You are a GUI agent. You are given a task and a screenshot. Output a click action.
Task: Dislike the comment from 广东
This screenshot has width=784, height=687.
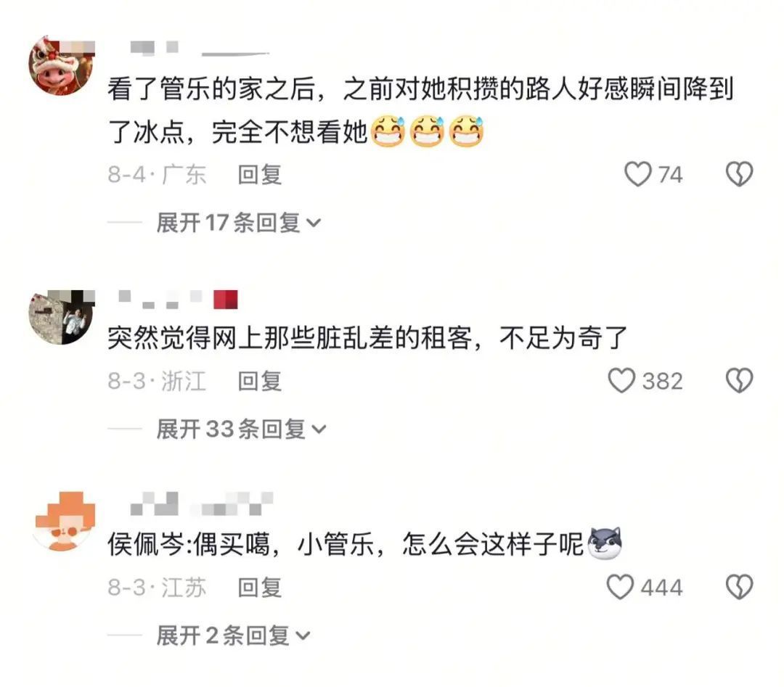point(739,174)
